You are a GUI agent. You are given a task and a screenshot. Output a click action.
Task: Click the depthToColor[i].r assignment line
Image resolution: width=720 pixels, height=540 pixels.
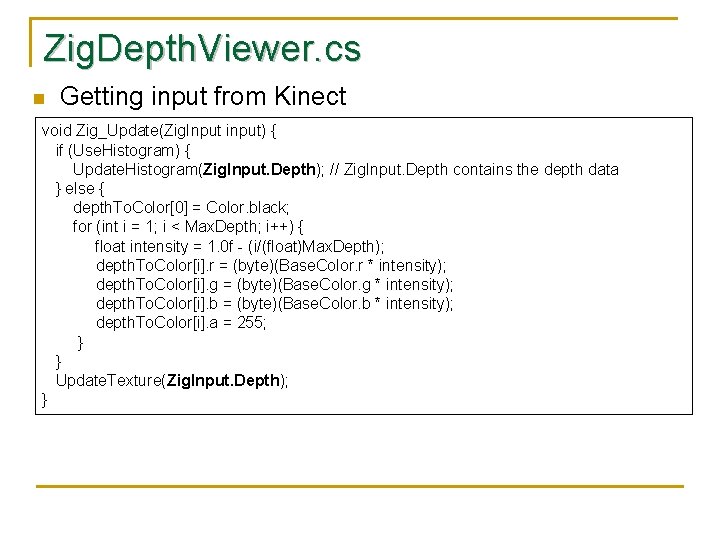[271, 265]
